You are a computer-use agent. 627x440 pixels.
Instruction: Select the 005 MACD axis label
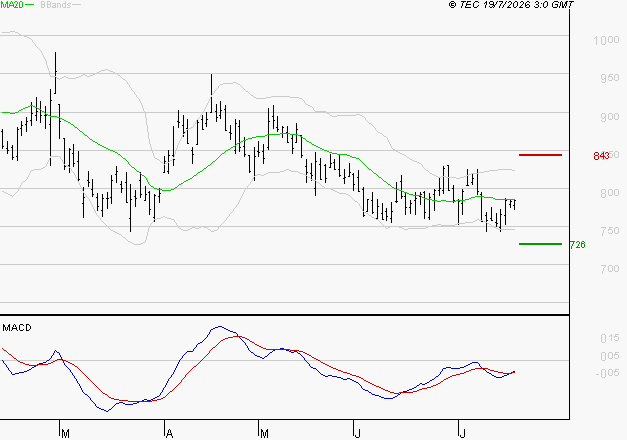click(609, 356)
